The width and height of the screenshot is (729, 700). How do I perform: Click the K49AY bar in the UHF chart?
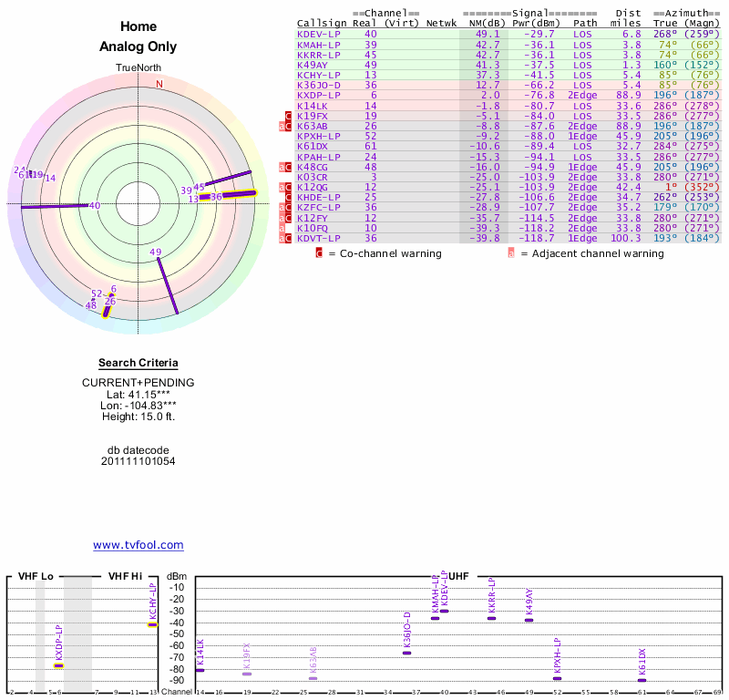pos(529,620)
